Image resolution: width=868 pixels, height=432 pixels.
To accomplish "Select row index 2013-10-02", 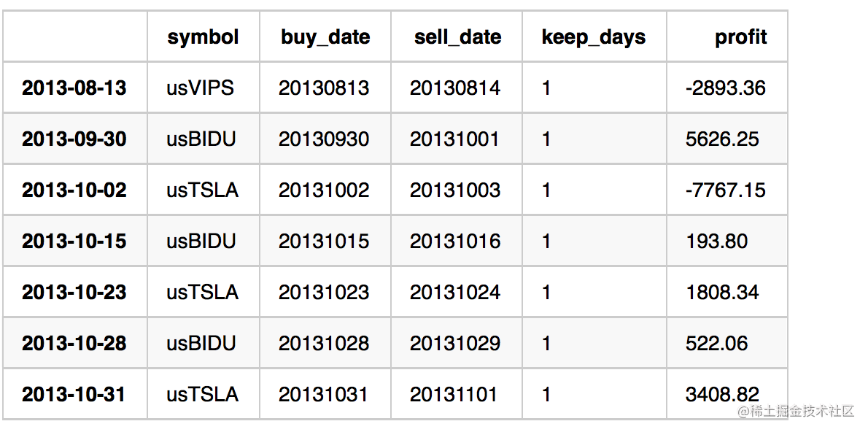I will [74, 190].
